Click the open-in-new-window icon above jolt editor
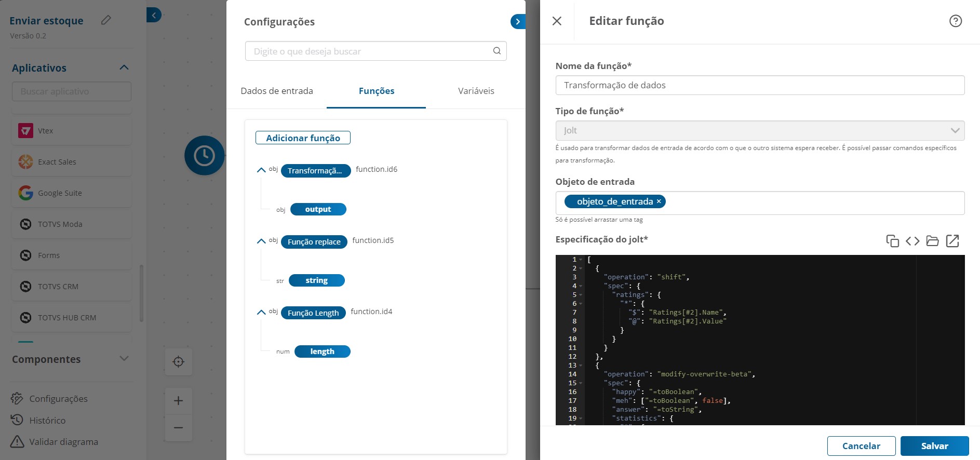 pos(952,241)
